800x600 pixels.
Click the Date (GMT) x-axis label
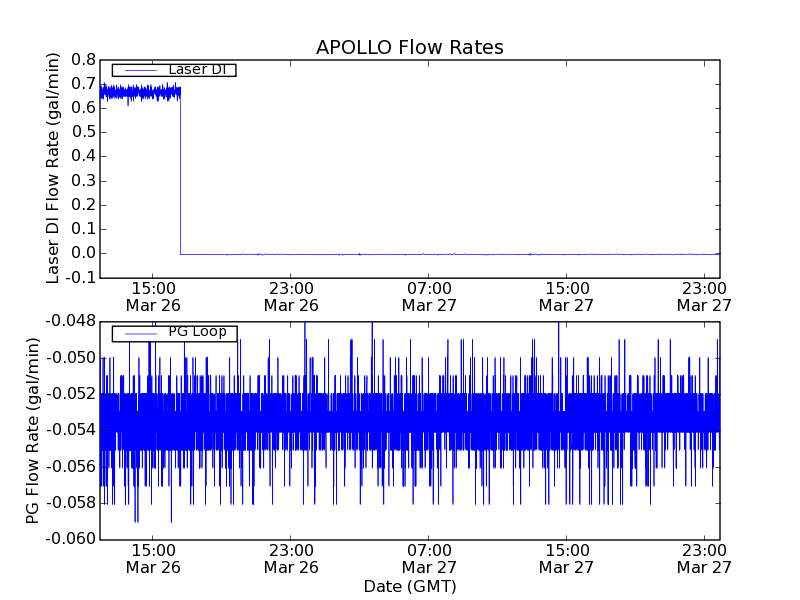tap(409, 586)
